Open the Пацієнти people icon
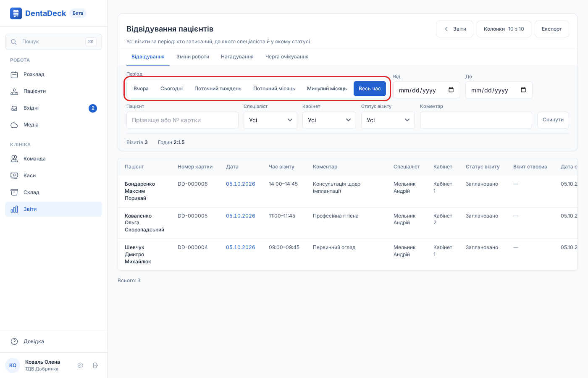Screen dimensions: 588x378 pos(14,91)
